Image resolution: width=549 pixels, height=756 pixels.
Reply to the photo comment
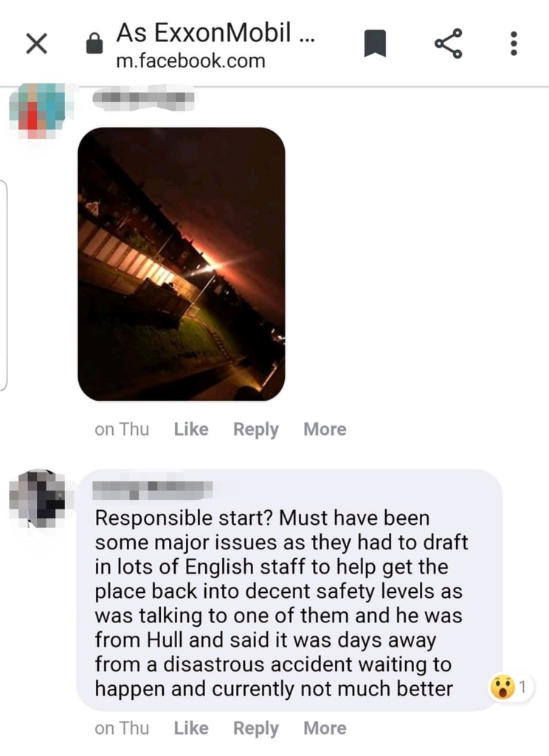coord(256,429)
